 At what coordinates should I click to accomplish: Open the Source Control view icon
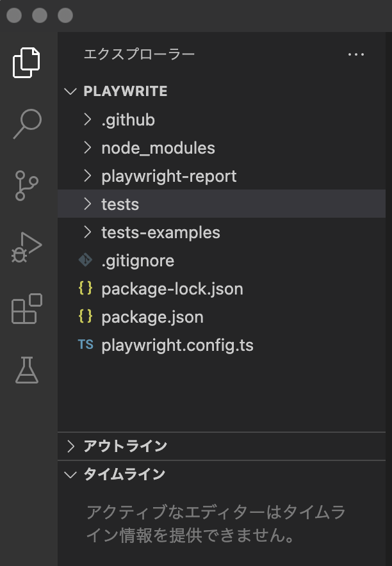pos(27,186)
